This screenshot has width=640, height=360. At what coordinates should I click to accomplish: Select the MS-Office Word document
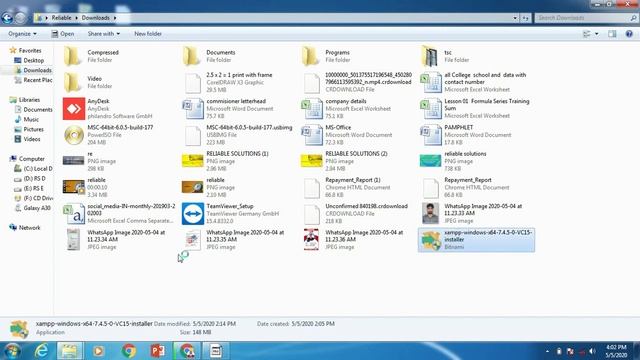312,135
